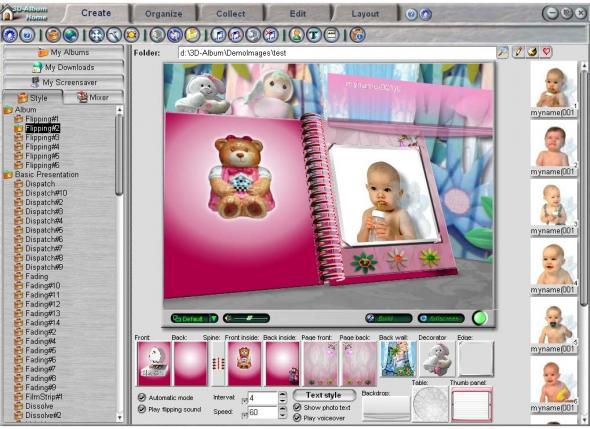
Task: Toggle the Play voiceover checkbox
Action: point(297,418)
